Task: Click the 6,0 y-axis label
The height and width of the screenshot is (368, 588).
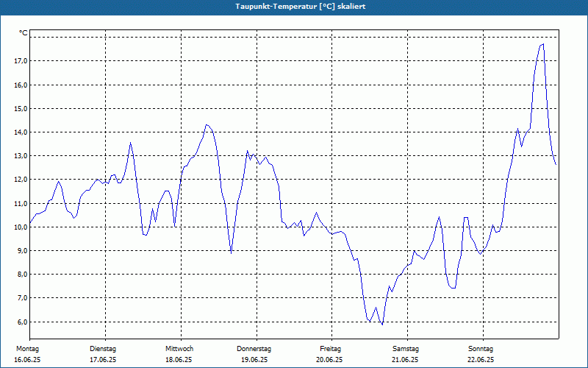Action: [21, 322]
